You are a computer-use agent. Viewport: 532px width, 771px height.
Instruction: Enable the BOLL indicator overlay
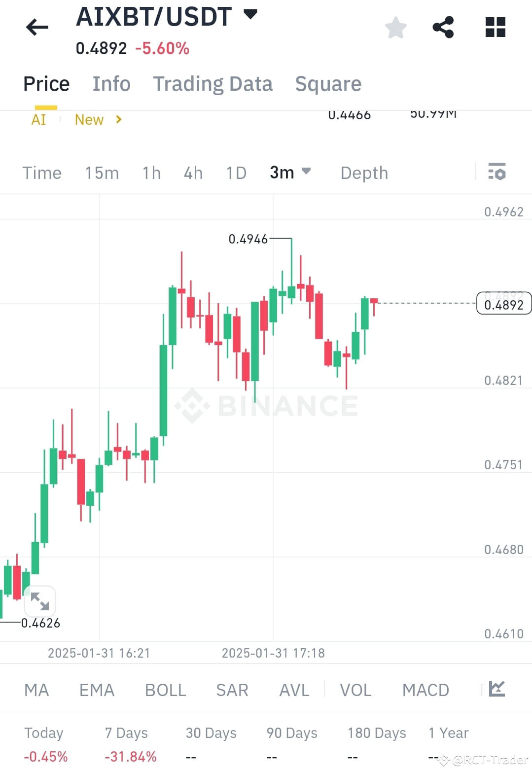coord(165,690)
